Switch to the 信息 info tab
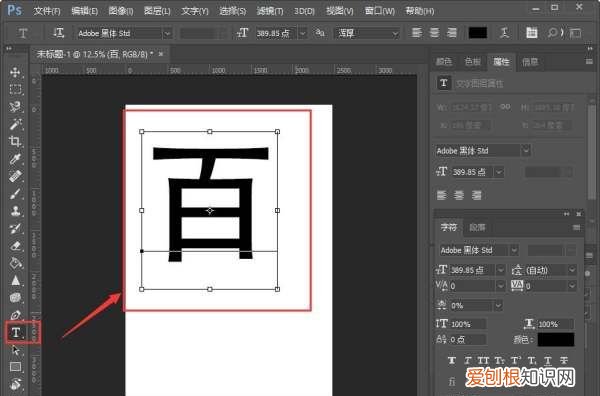 530,61
